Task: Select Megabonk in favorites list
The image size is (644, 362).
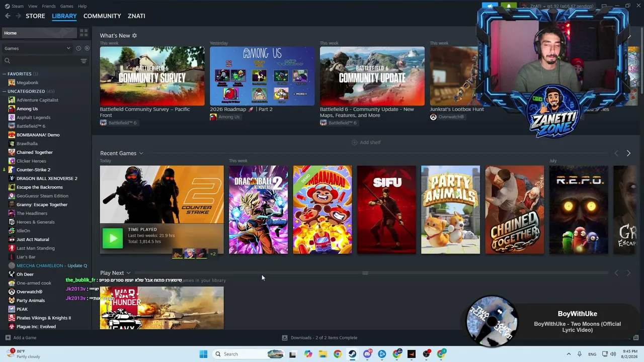Action: pos(27,82)
